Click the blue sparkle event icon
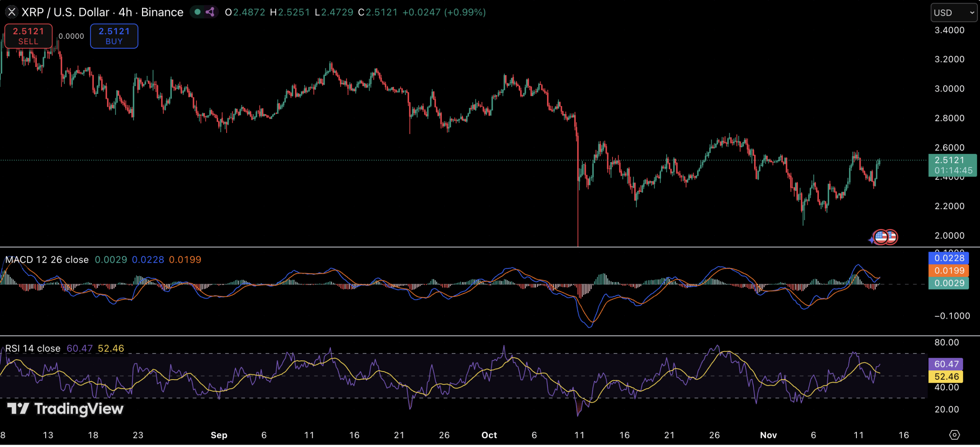This screenshot has width=980, height=447. pos(871,240)
